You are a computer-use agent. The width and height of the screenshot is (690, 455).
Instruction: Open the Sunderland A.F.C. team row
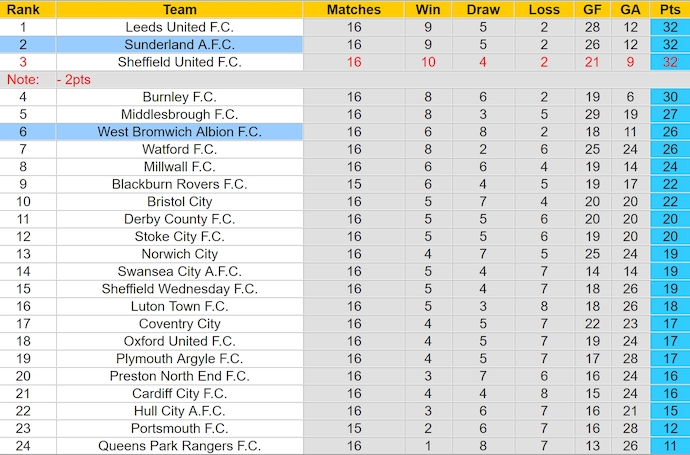coord(180,44)
